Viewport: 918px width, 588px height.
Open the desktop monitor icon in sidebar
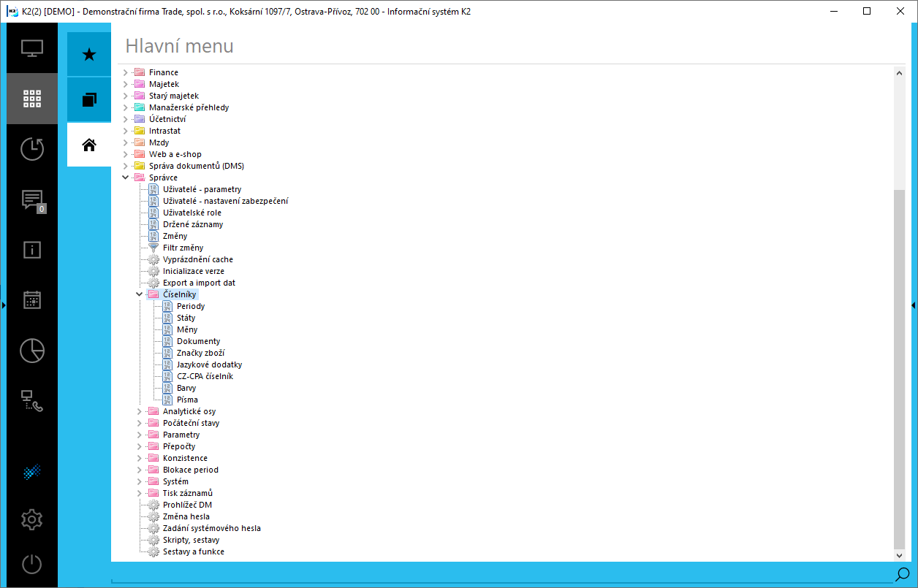coord(32,49)
